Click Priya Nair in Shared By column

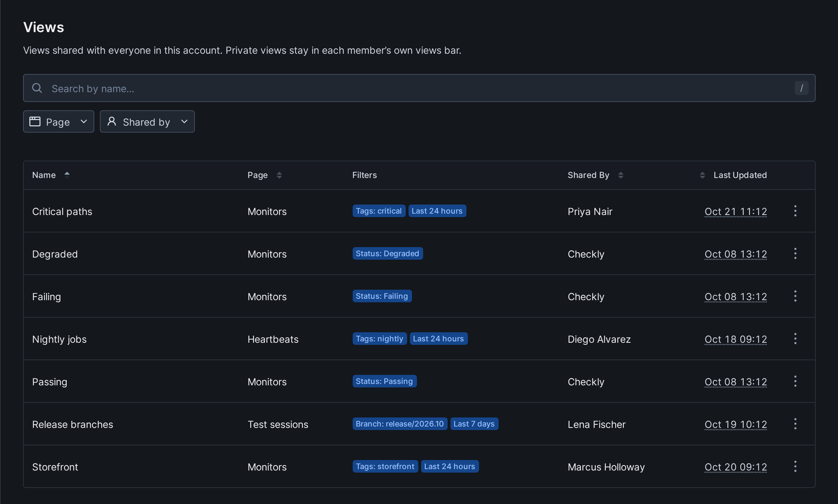590,212
